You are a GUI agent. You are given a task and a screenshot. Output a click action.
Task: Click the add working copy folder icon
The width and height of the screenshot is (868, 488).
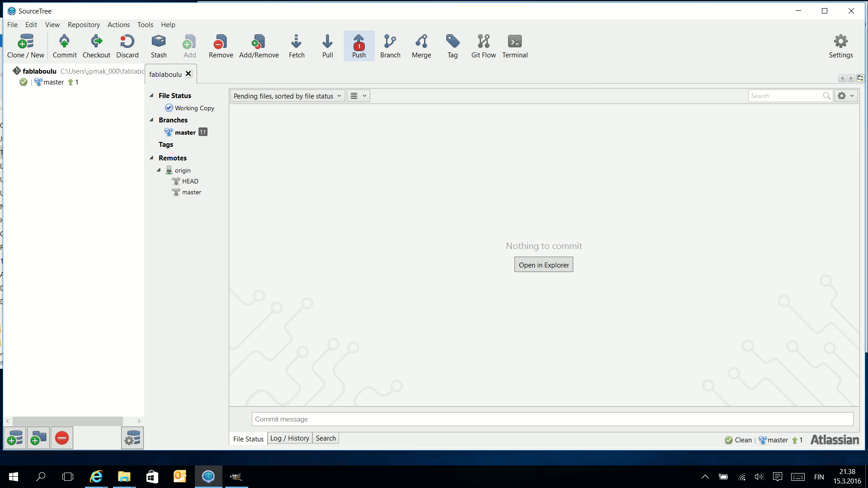[x=38, y=438]
